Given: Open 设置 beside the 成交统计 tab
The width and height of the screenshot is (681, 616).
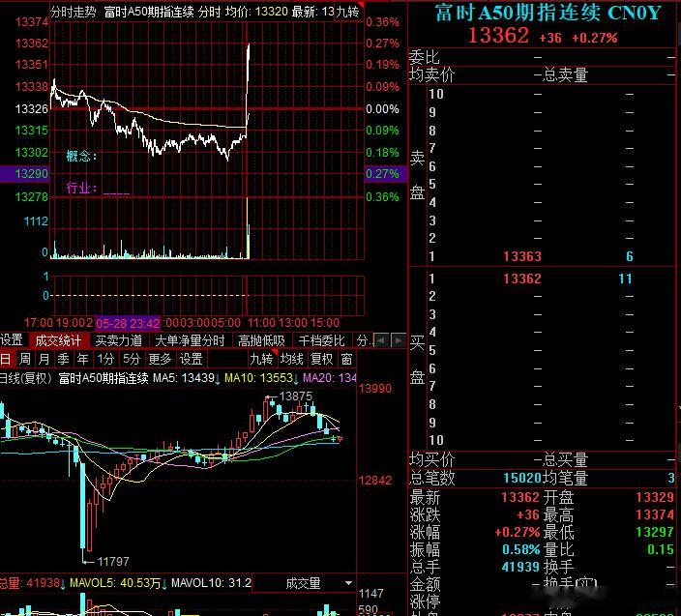Looking at the screenshot, I should [x=12, y=339].
